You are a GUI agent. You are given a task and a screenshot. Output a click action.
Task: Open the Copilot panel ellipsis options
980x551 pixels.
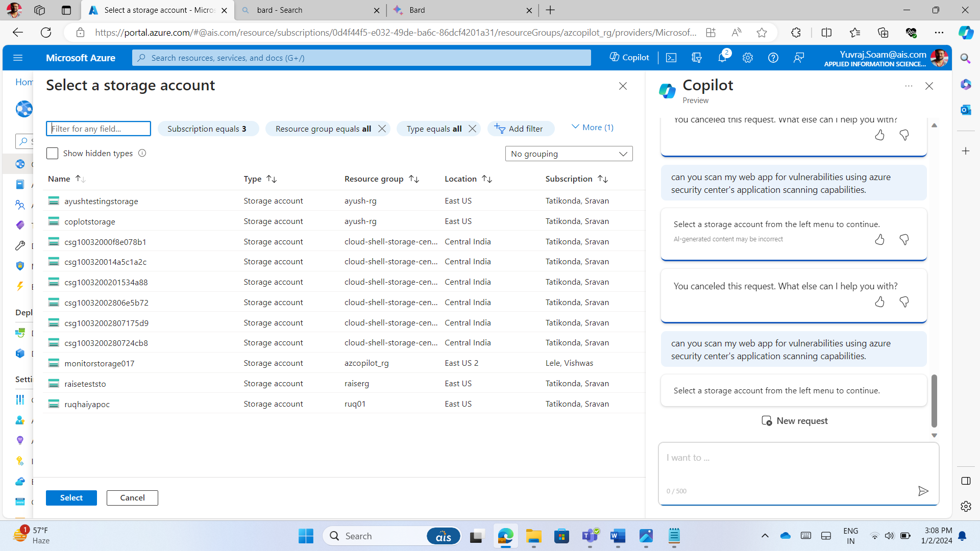pos(909,86)
